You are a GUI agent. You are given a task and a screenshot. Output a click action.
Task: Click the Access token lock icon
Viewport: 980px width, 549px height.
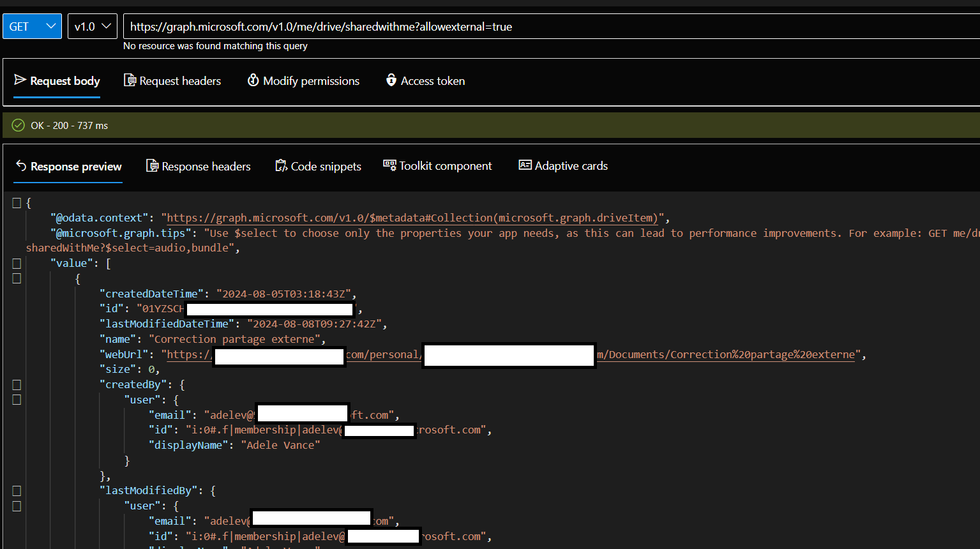tap(391, 80)
